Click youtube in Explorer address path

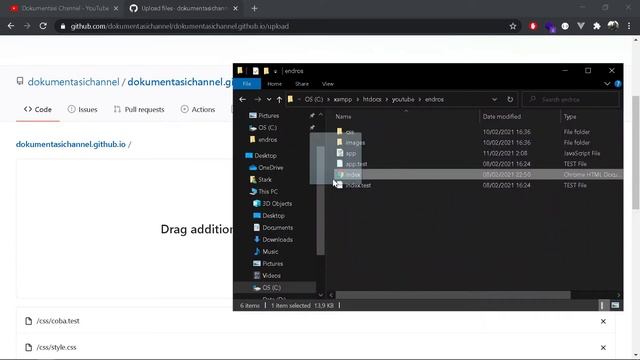(x=403, y=99)
